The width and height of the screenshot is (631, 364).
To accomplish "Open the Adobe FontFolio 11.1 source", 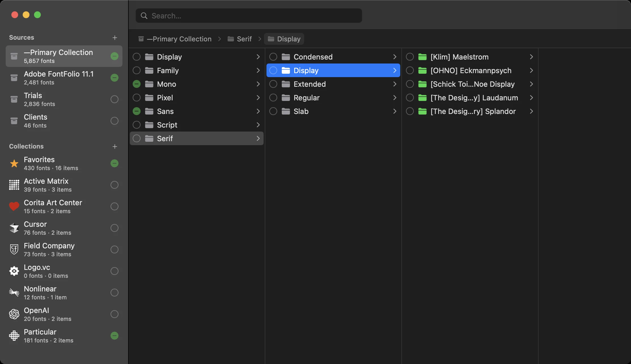I will (x=64, y=78).
